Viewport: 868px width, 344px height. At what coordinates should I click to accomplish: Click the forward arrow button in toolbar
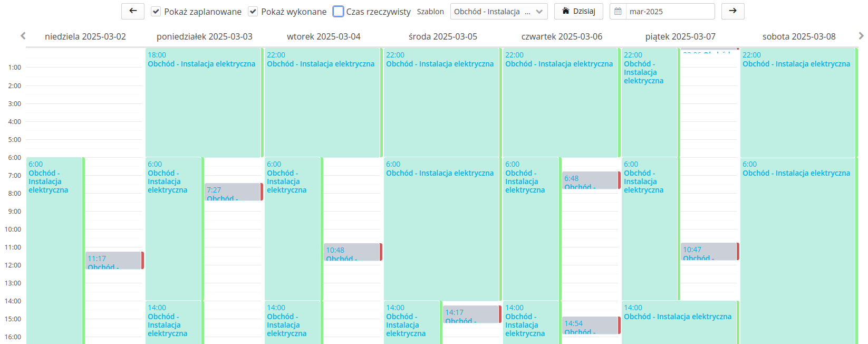tap(732, 11)
